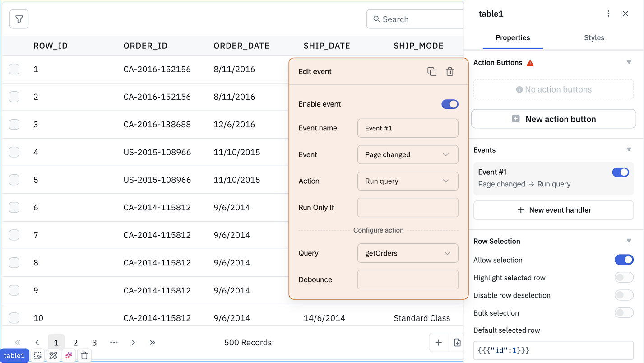Click the add new row plus icon
644x363 pixels.
(x=438, y=343)
